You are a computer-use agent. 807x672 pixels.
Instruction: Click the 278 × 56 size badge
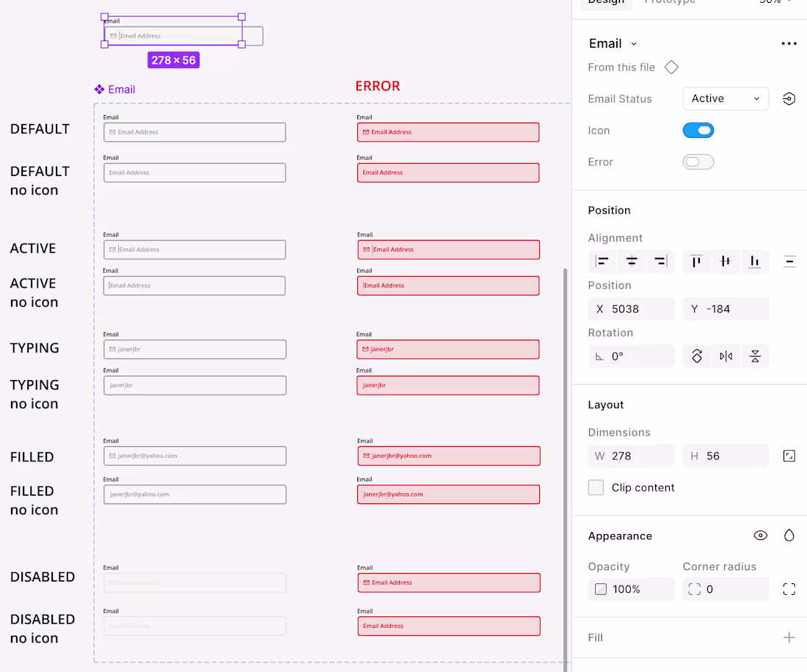pyautogui.click(x=173, y=60)
